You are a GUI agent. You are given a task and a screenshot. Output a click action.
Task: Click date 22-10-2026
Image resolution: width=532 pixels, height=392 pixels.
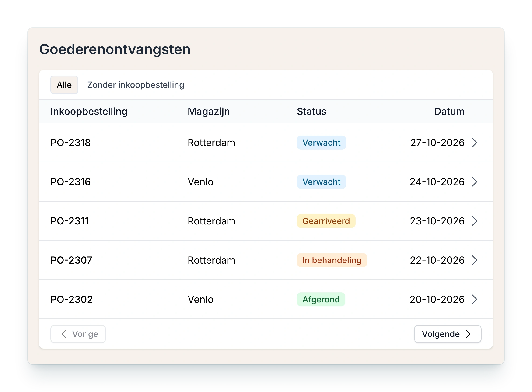(x=437, y=260)
